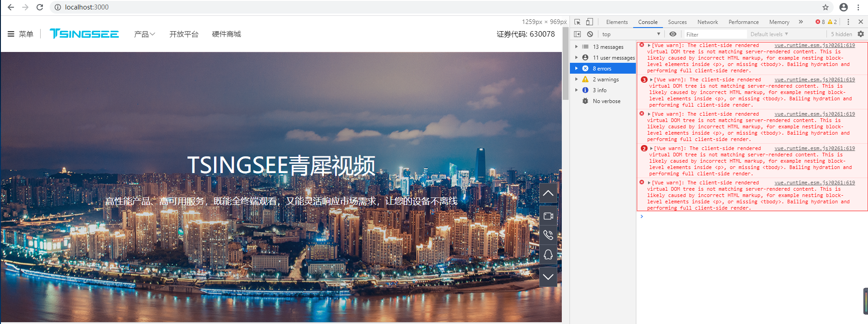Open console settings gear
The image size is (868, 324).
861,34
